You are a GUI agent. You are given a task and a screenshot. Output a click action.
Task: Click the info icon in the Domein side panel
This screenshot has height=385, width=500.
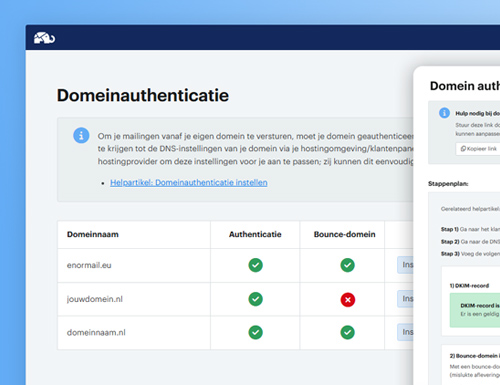444,113
